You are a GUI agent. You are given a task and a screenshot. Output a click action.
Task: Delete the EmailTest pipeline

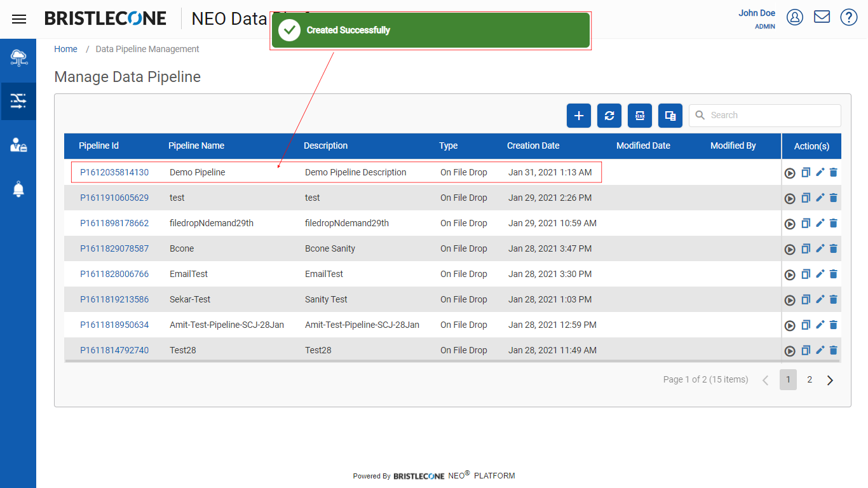(x=834, y=274)
